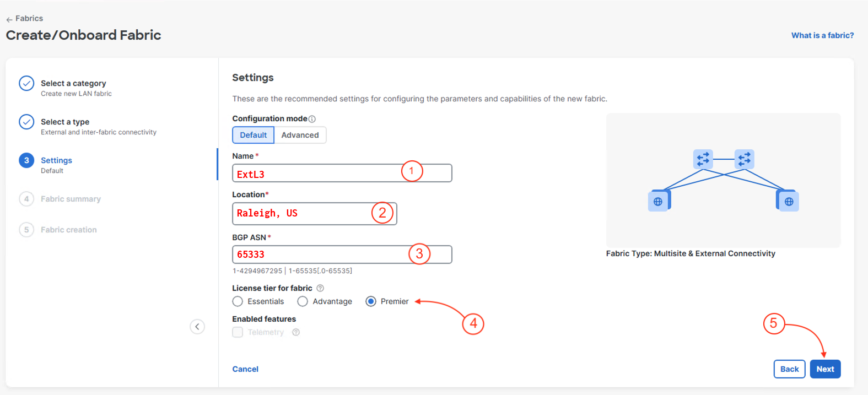
Task: Click the right globe node in diagram
Action: pos(789,201)
